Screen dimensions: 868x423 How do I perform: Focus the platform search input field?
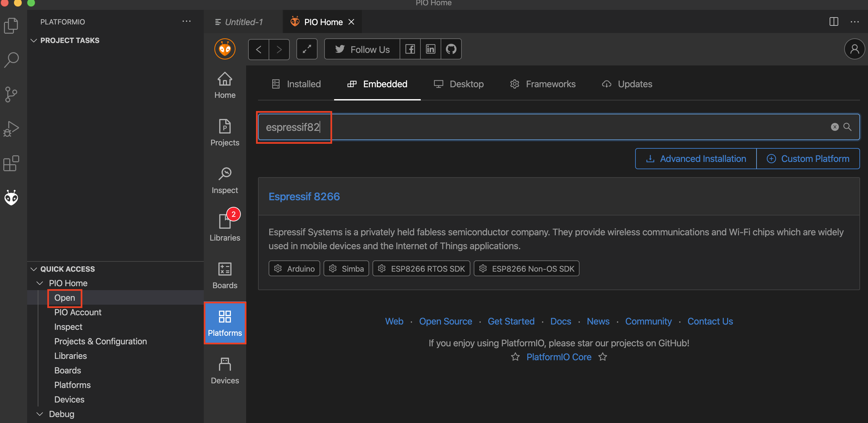[559, 127]
